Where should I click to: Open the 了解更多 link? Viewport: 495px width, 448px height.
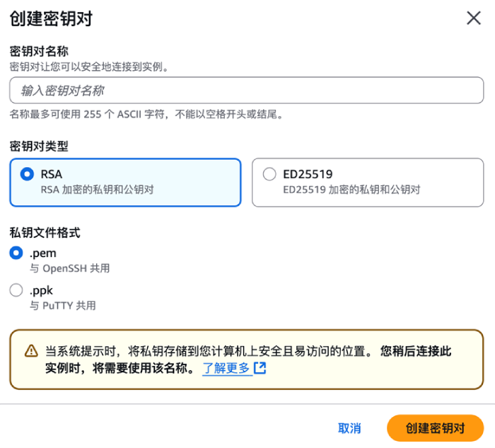click(x=226, y=368)
